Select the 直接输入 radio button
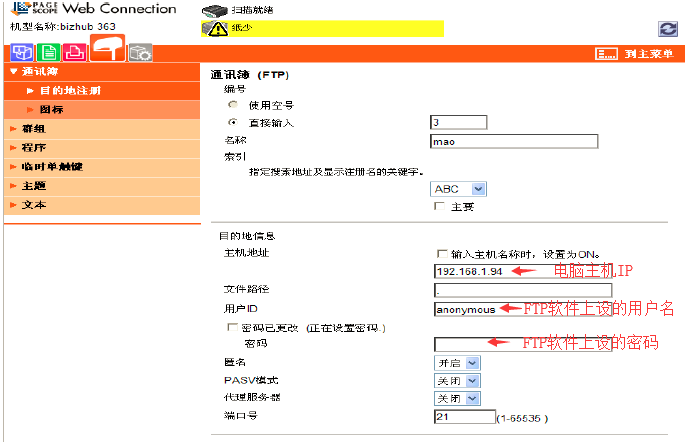Screen dimensions: 692x447 pos(233,122)
